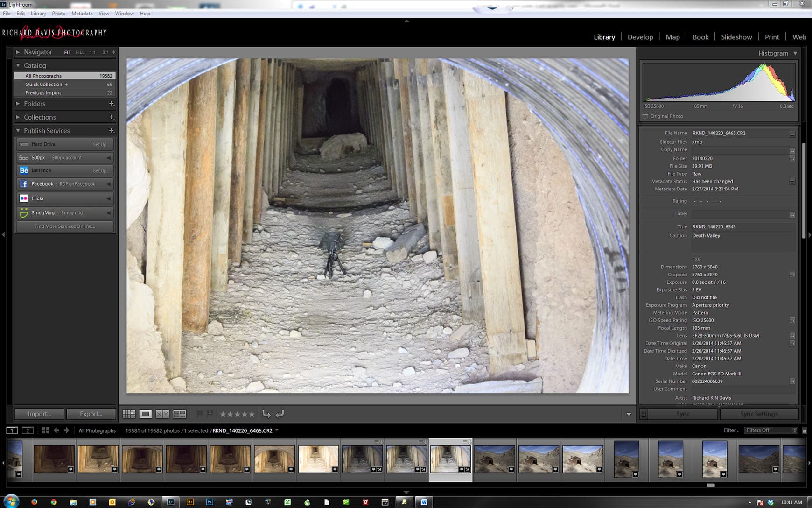
Task: Toggle auto sync switch beside Sync
Action: coord(644,414)
